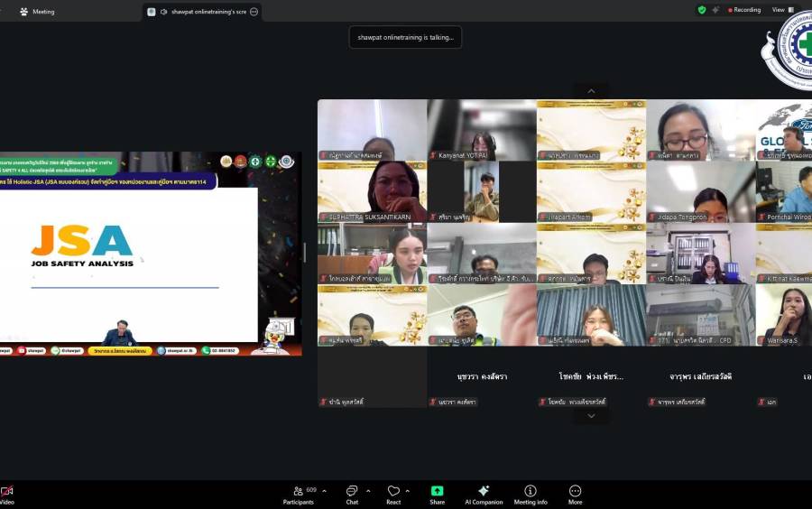Open the View layout menu

click(x=782, y=10)
